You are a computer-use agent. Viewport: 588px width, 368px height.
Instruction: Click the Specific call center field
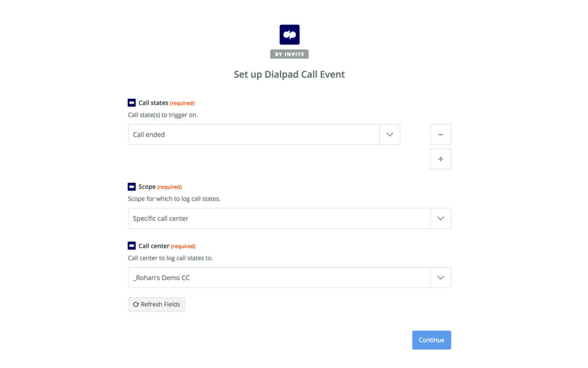pyautogui.click(x=245, y=218)
